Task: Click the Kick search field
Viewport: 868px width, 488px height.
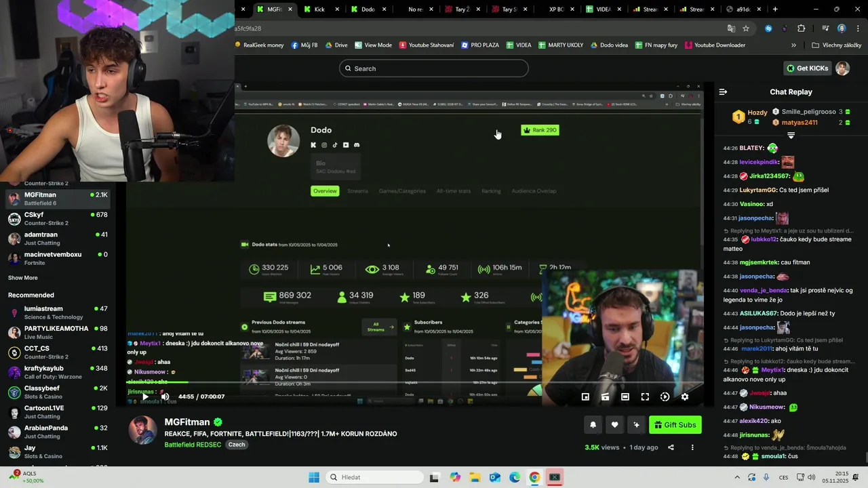Action: coord(434,68)
